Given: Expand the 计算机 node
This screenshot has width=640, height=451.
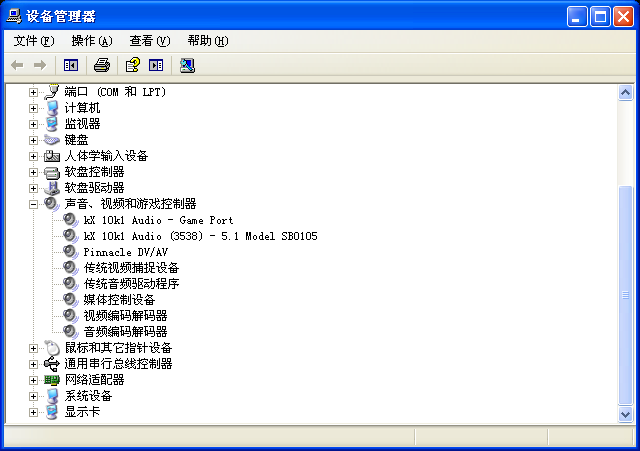Looking at the screenshot, I should tap(33, 108).
